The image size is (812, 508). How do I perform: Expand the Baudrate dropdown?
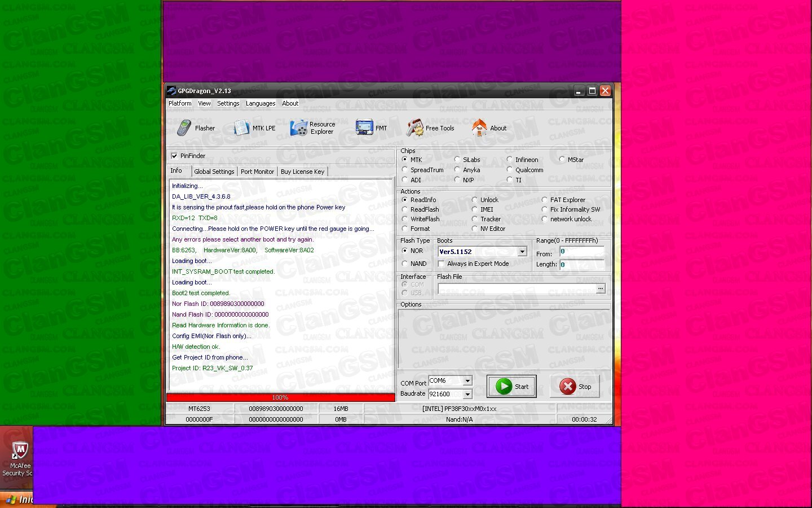(467, 394)
